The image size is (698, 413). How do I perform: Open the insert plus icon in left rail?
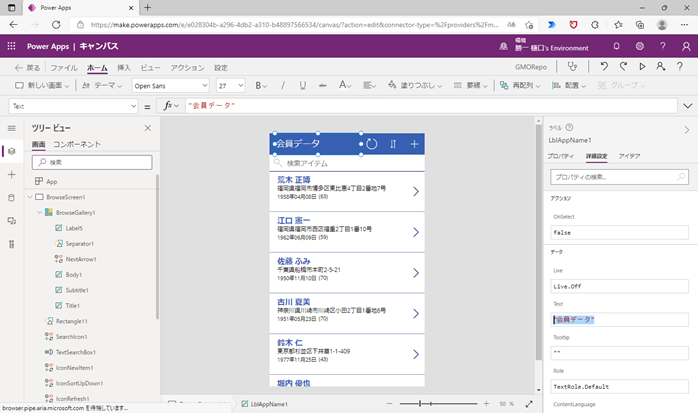tap(12, 174)
